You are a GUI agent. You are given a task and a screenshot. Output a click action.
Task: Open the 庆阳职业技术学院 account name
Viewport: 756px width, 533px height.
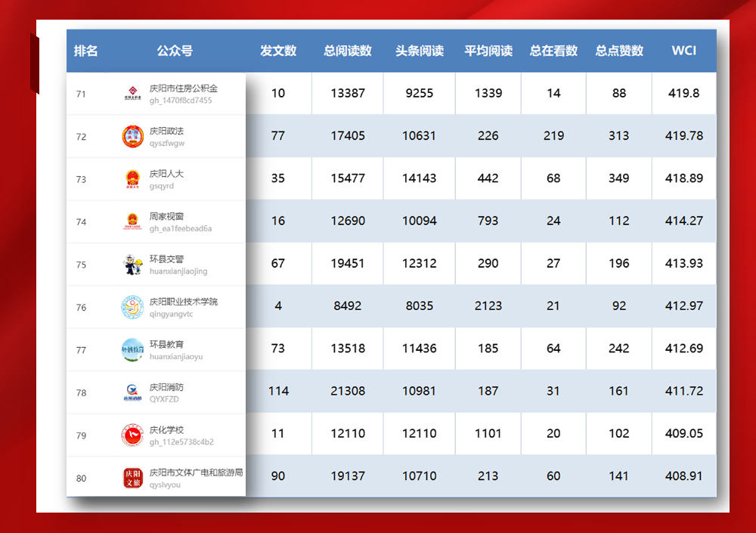click(x=183, y=302)
